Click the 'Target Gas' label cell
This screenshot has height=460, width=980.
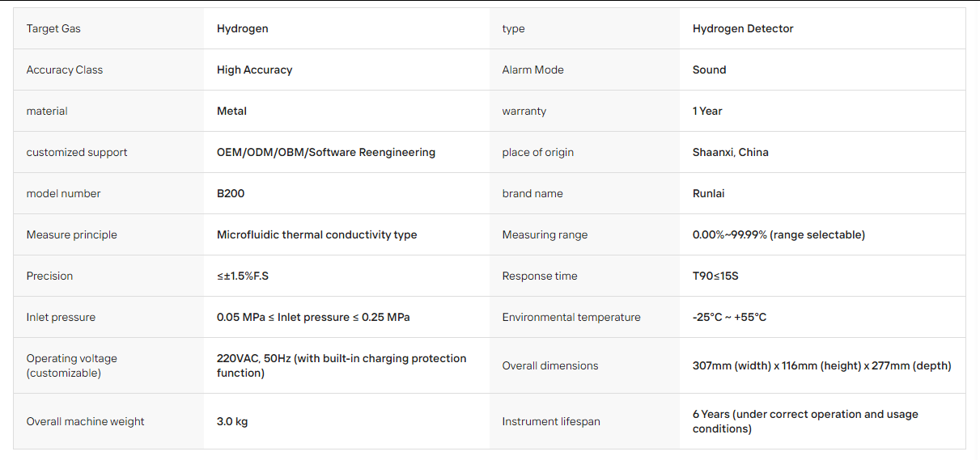[x=53, y=28]
